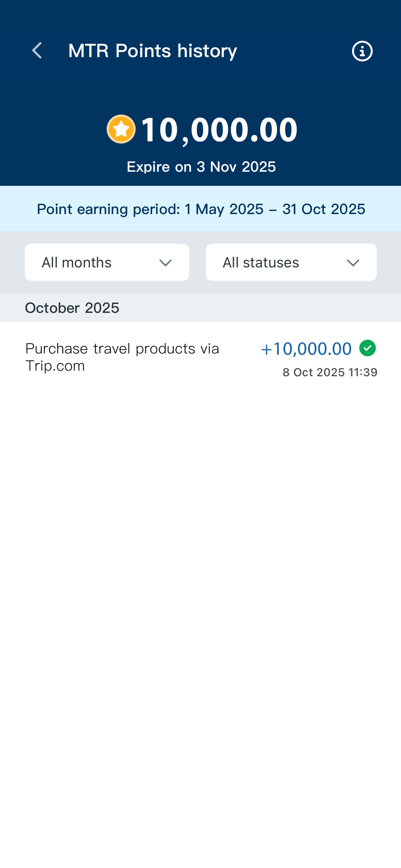Click the success tick next to +10,000.00
Screen dimensions: 401x868
pos(368,348)
